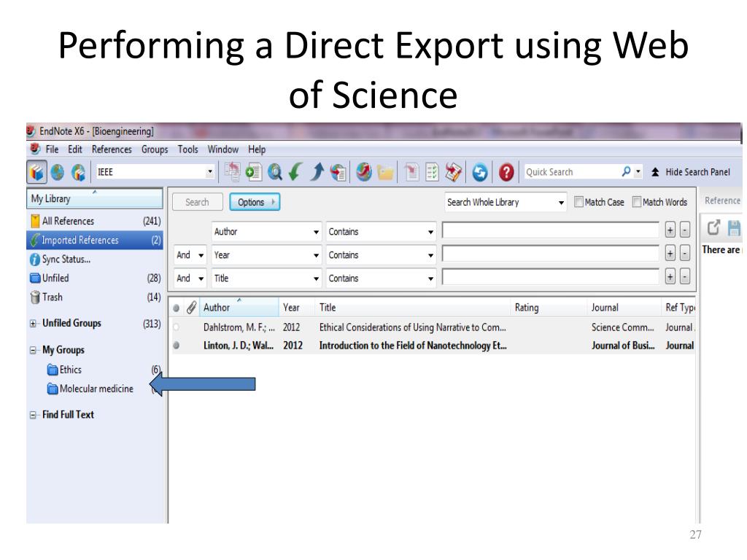Click the Options button
The height and width of the screenshot is (560, 747).
pyautogui.click(x=255, y=202)
